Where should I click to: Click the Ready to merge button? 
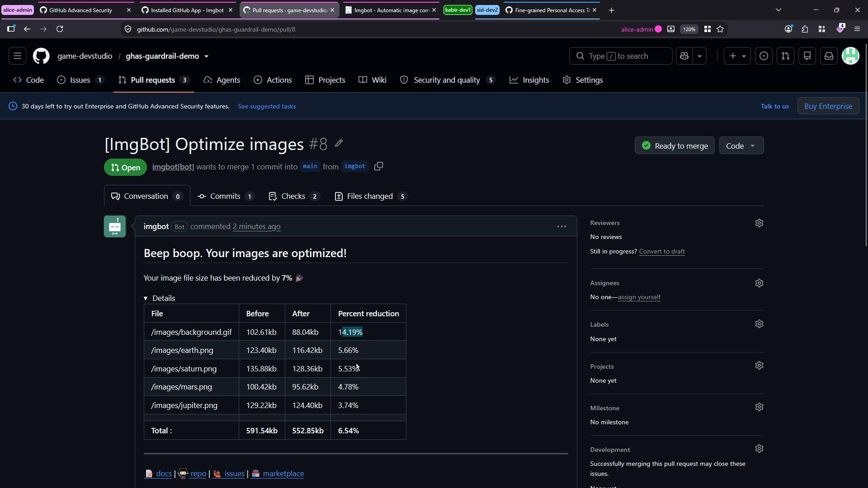pos(675,145)
